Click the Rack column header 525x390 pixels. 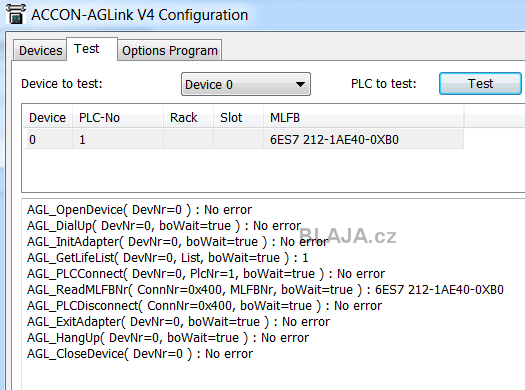188,118
